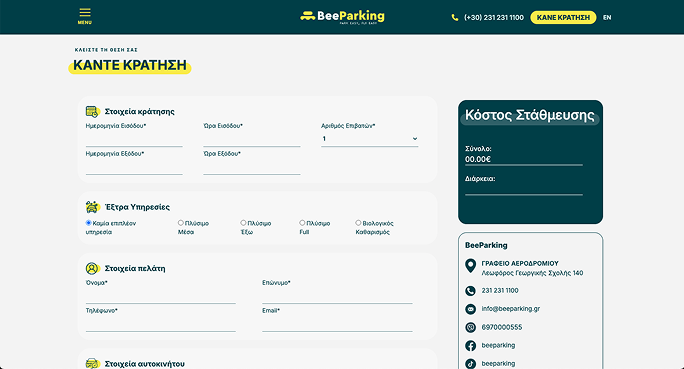The height and width of the screenshot is (369, 684).
Task: Click the '00.00€' total value
Action: [478, 159]
